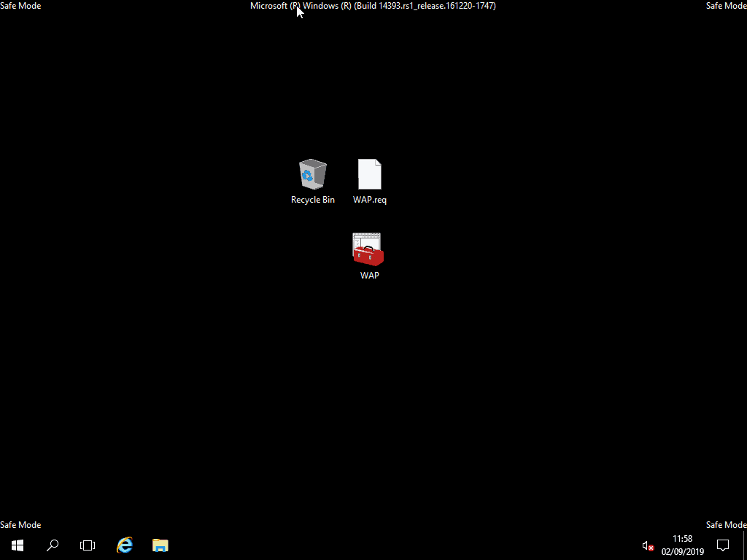Click the top-right Safe Mode label
The height and width of the screenshot is (560, 747).
(x=726, y=5)
